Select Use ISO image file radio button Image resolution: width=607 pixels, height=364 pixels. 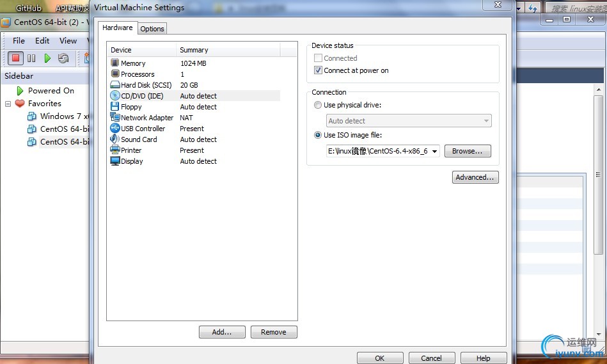(318, 135)
